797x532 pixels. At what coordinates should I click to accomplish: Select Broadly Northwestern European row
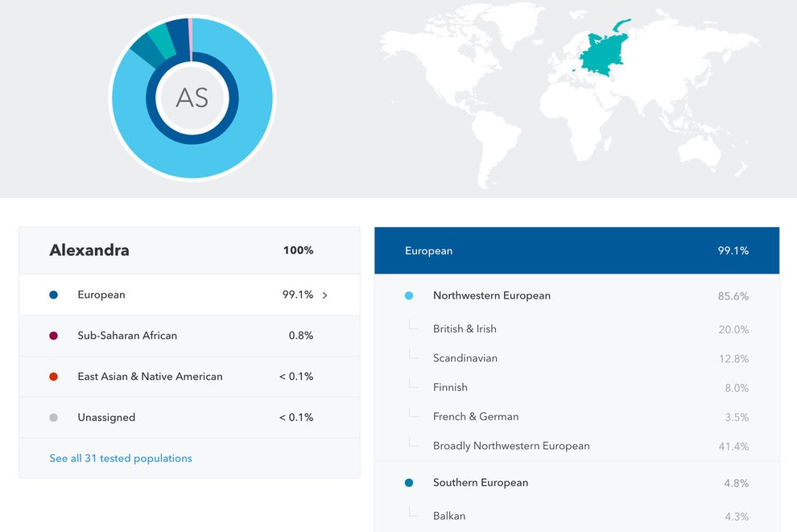tap(576, 446)
